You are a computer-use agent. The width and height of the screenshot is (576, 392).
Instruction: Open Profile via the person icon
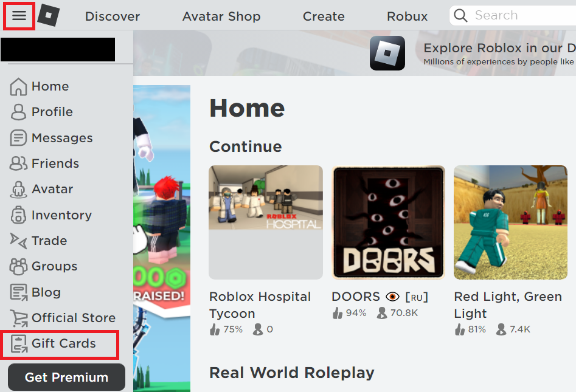click(18, 112)
